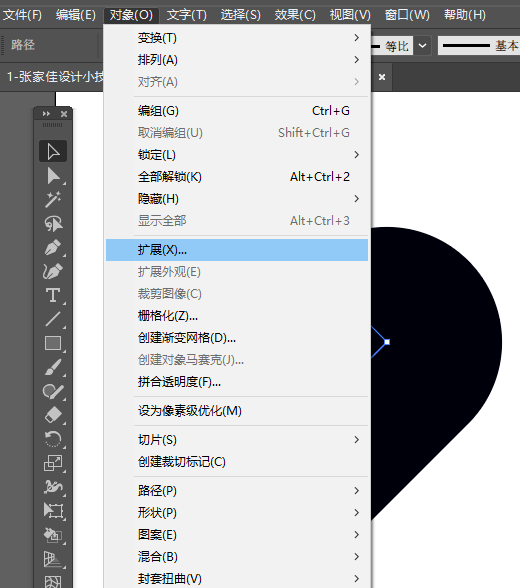Image resolution: width=520 pixels, height=588 pixels.
Task: Select the Perspective Grid tool
Action: pos(53,559)
